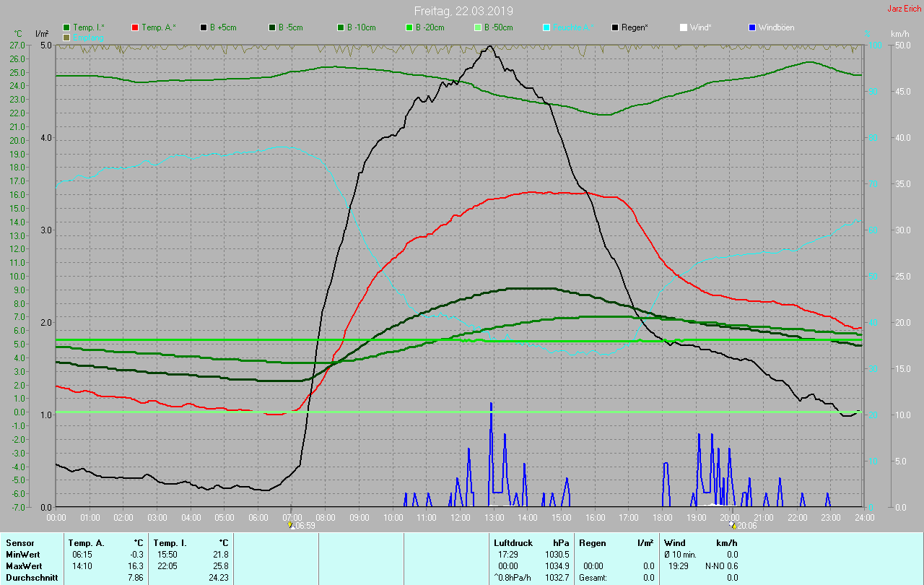Click the '06:59' sunrise time label

click(305, 526)
